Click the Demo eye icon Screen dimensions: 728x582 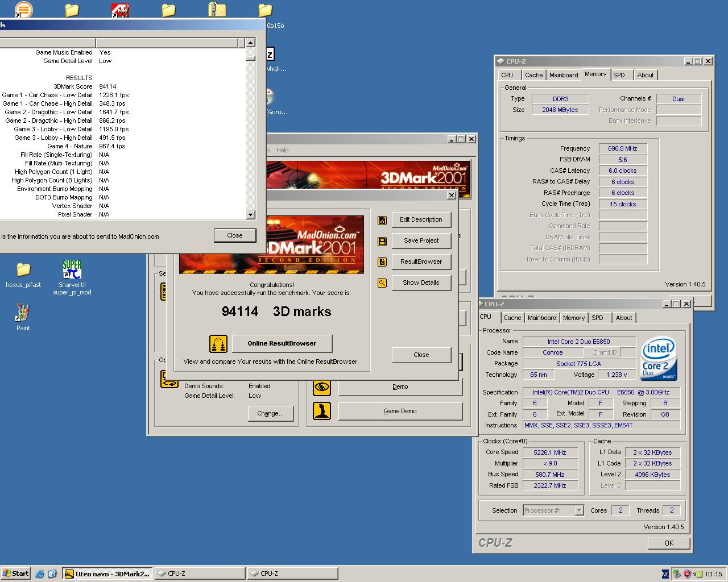point(322,387)
